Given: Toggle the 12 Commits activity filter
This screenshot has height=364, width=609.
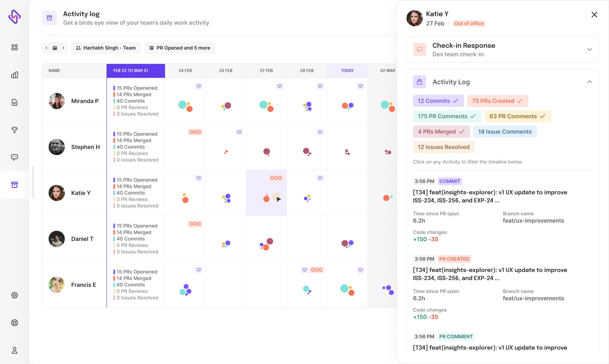Looking at the screenshot, I should tap(438, 101).
